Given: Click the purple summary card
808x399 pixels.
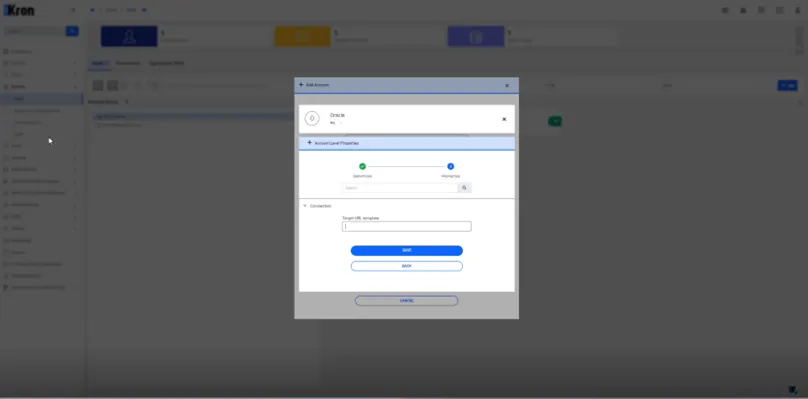Looking at the screenshot, I should (476, 37).
